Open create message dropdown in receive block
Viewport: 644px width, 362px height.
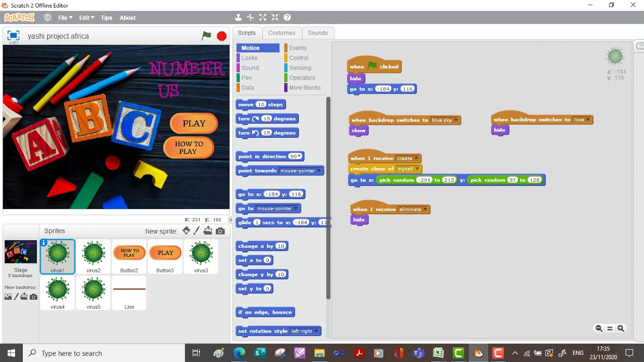click(x=416, y=158)
